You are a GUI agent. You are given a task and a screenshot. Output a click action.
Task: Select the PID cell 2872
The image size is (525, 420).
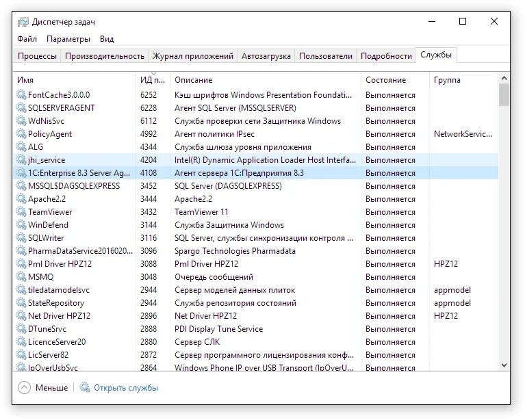coord(149,355)
